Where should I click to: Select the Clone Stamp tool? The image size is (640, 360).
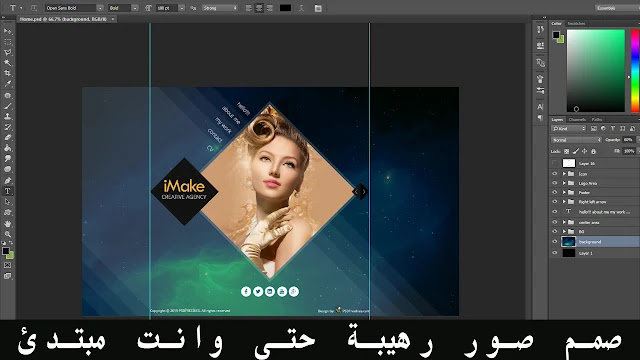point(8,117)
